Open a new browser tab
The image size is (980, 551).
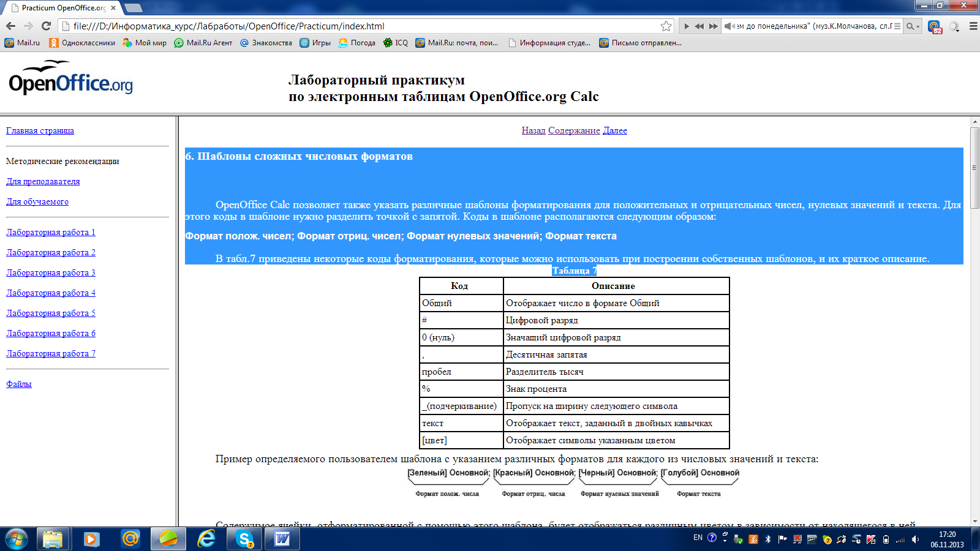pyautogui.click(x=133, y=8)
